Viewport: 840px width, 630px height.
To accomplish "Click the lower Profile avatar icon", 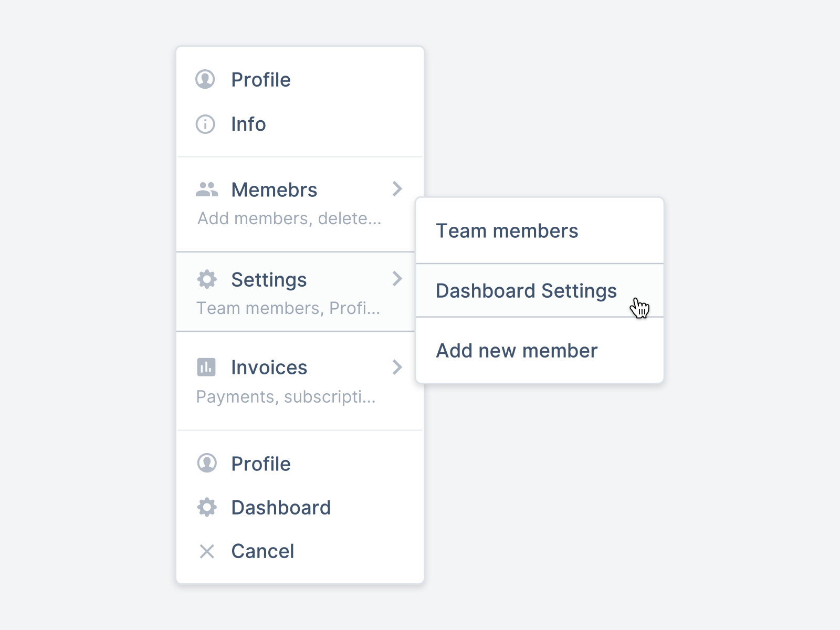I will pyautogui.click(x=206, y=464).
